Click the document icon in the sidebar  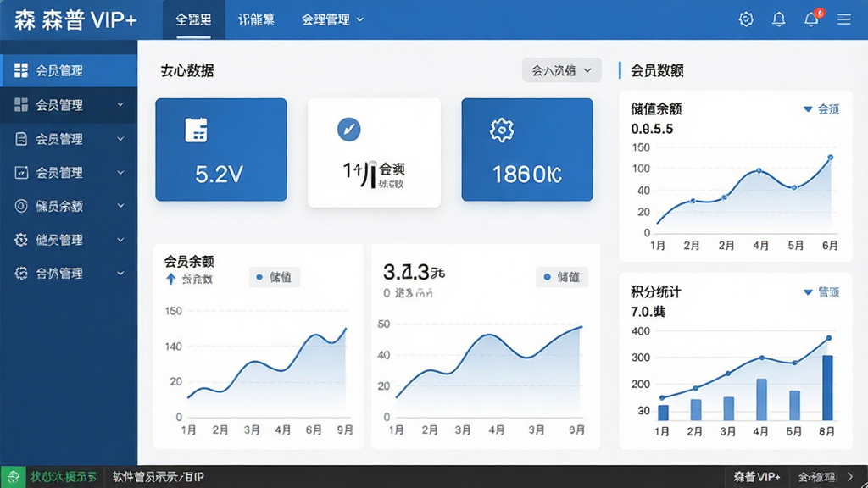tap(21, 139)
